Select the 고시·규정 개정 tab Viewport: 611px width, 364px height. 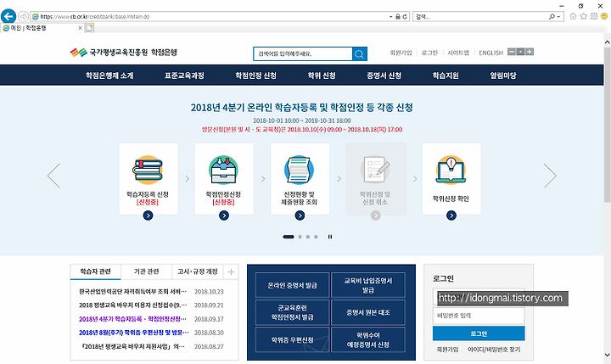(198, 272)
